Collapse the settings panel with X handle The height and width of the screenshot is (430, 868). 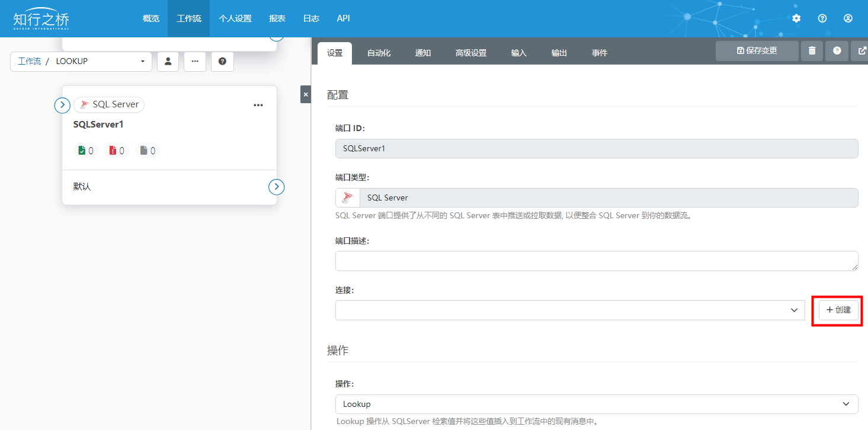(x=305, y=94)
